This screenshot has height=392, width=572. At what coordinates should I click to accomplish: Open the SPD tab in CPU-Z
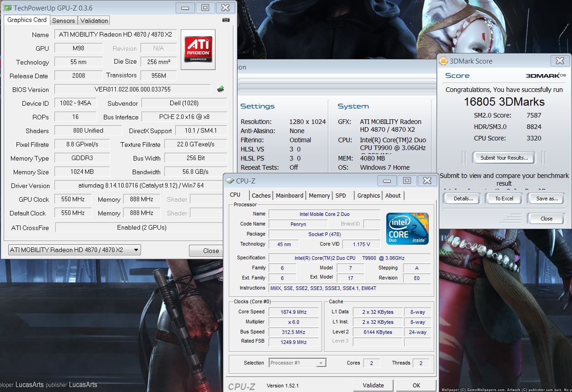[341, 195]
